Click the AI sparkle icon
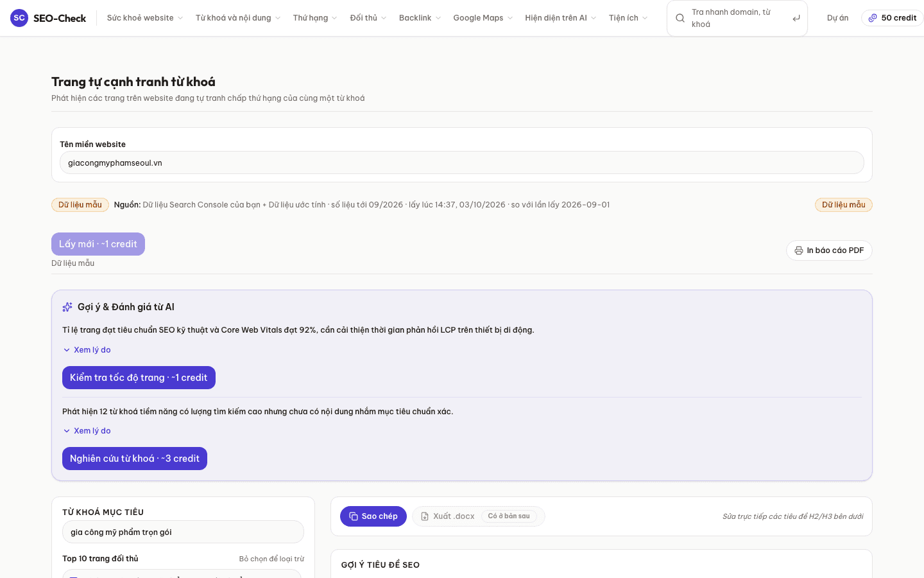The height and width of the screenshot is (578, 924). tap(67, 307)
